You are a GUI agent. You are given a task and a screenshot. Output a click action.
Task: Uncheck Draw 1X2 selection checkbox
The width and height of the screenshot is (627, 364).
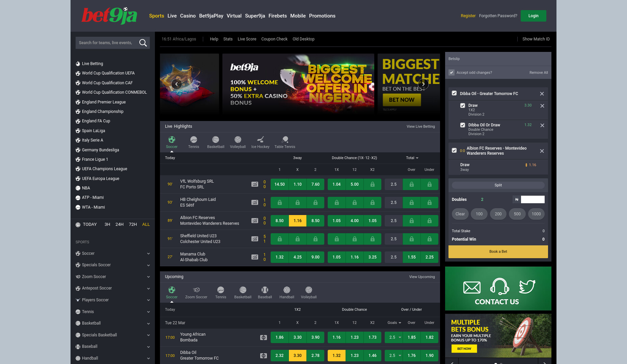point(463,105)
